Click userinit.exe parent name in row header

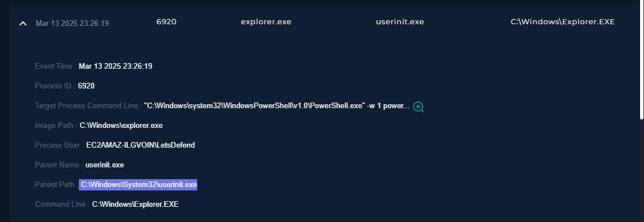[x=400, y=22]
